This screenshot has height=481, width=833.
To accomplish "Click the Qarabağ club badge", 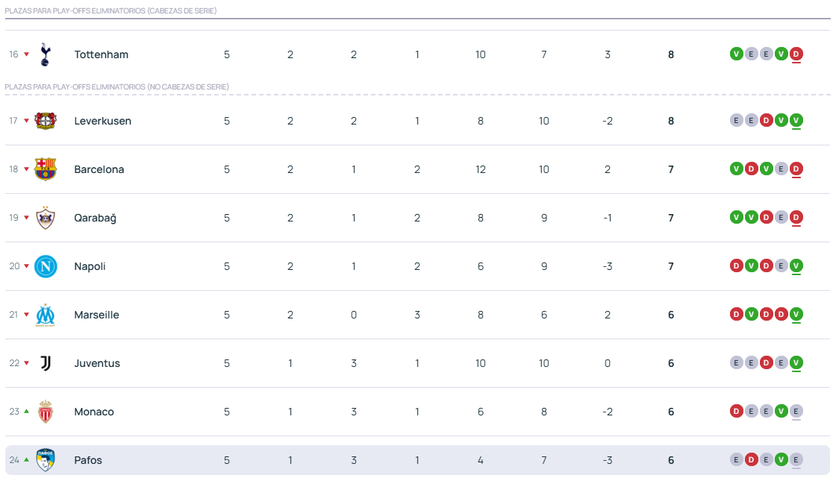I will 45,218.
